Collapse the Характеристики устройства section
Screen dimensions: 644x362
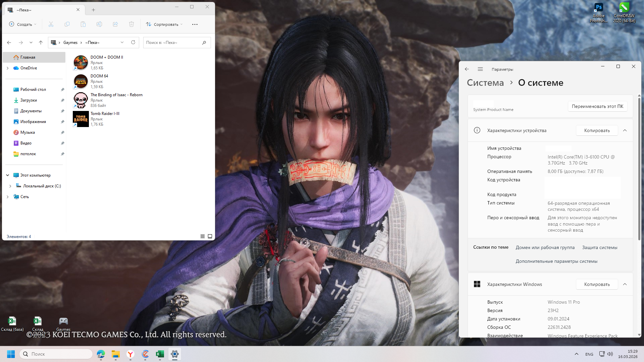(625, 130)
